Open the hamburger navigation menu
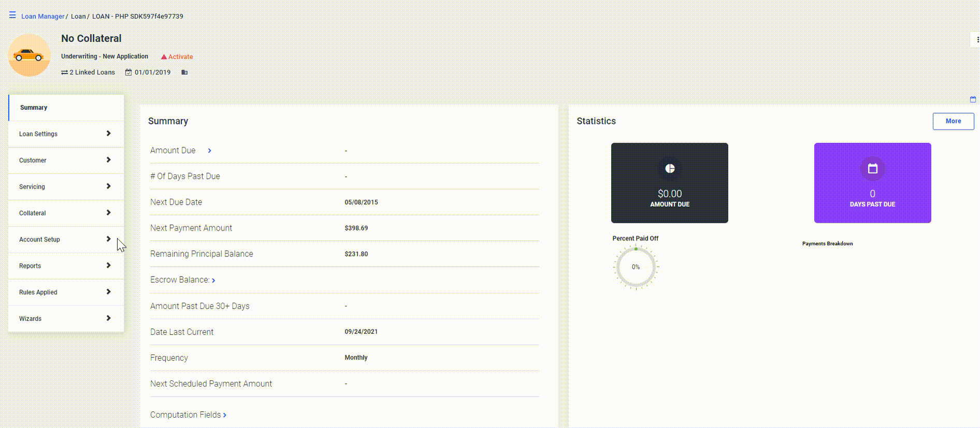Image resolution: width=980 pixels, height=428 pixels. click(12, 16)
